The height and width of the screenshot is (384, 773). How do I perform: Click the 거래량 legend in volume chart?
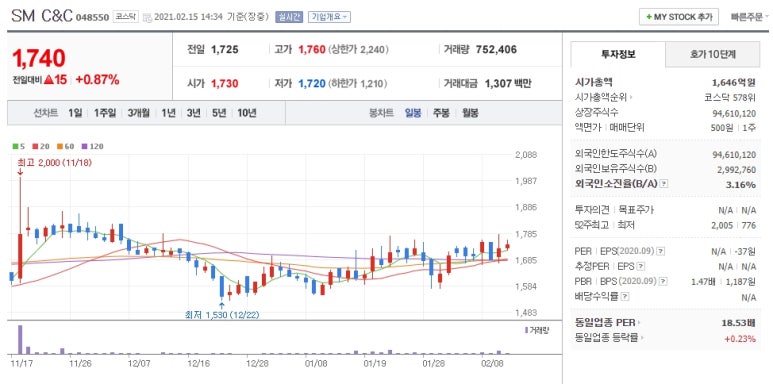pyautogui.click(x=537, y=330)
